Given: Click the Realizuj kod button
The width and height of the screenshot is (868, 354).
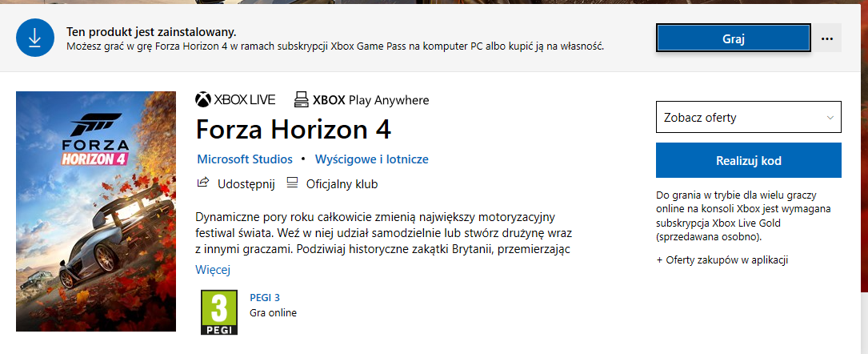Looking at the screenshot, I should click(x=749, y=161).
